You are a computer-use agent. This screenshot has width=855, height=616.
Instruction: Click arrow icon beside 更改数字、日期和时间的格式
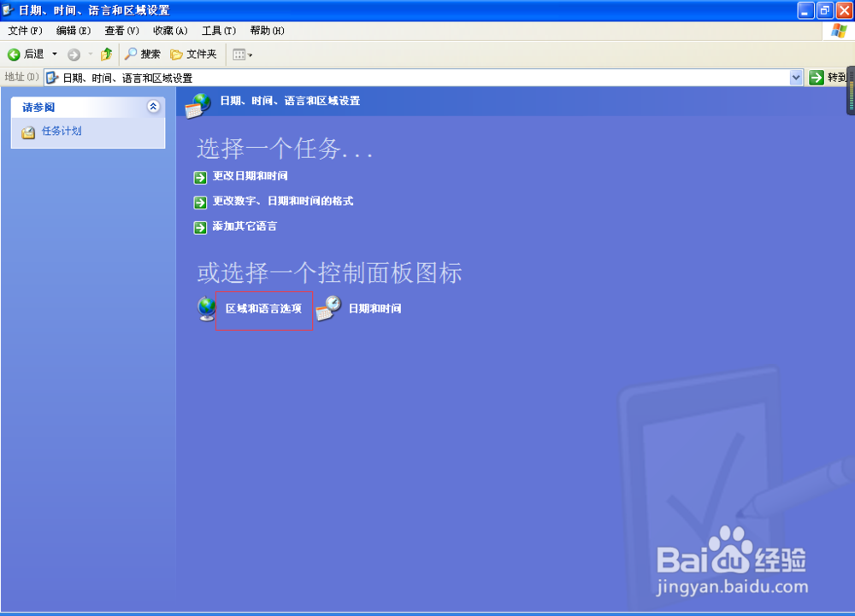[200, 202]
